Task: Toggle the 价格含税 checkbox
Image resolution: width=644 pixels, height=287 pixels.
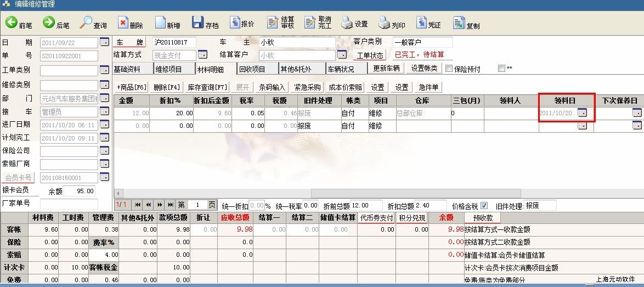Action: click(x=484, y=206)
